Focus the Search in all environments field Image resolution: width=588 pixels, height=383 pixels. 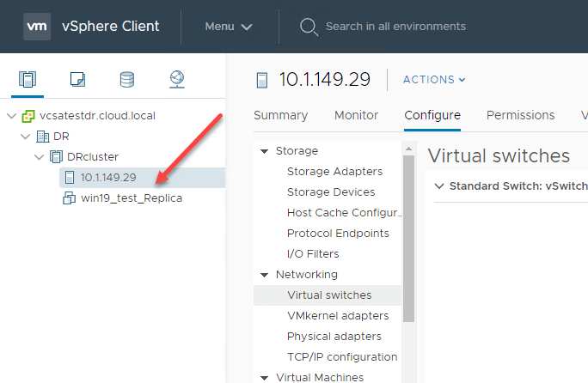coord(395,27)
